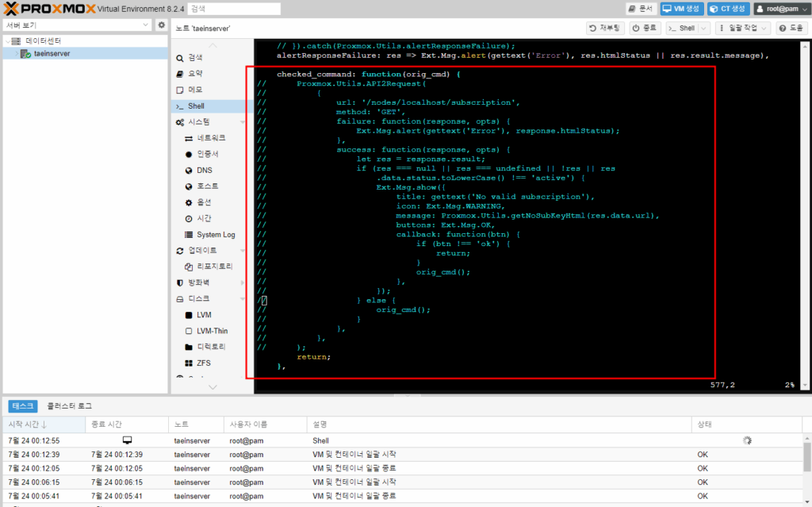This screenshot has height=507, width=812.
Task: Expand the 방화벽 firewall menu group
Action: (243, 283)
